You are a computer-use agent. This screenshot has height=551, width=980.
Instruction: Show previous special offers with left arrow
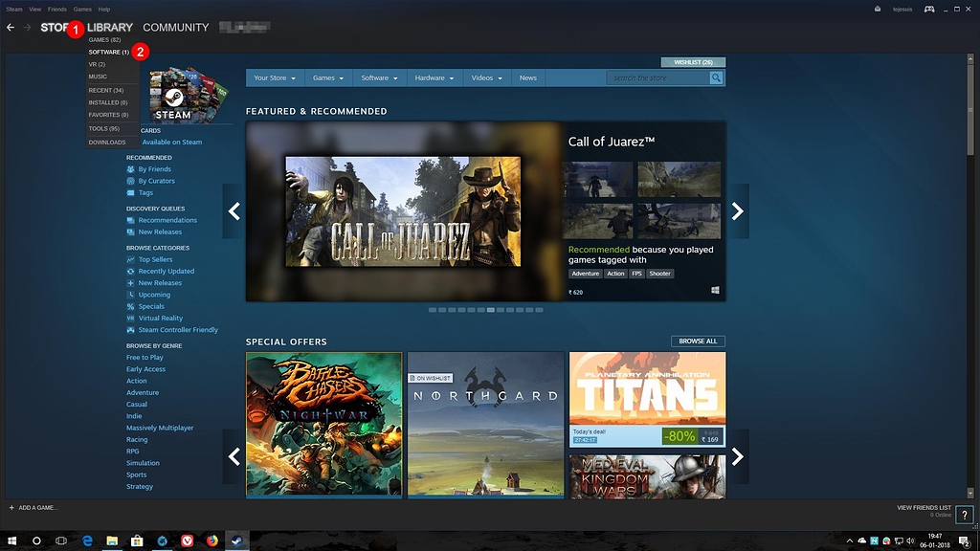click(234, 456)
